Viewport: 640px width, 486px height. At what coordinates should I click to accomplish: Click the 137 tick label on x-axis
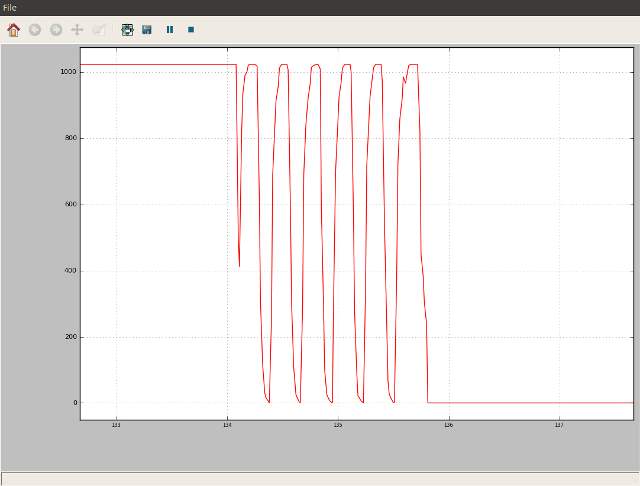coord(559,426)
